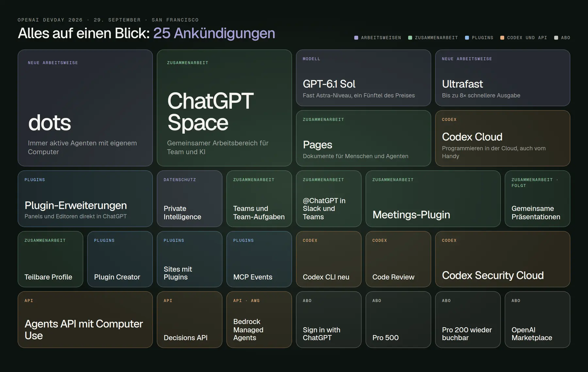Open the Code Review card
The image size is (588, 372).
coord(398,259)
